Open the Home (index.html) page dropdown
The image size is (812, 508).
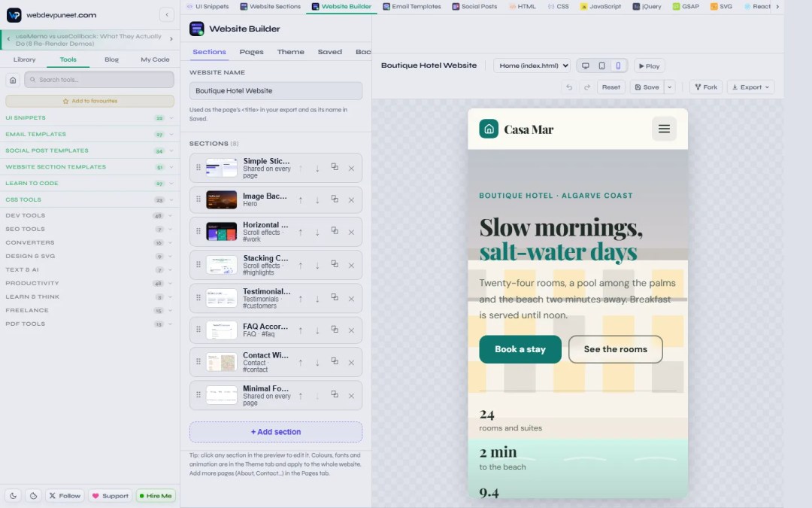[x=532, y=65]
